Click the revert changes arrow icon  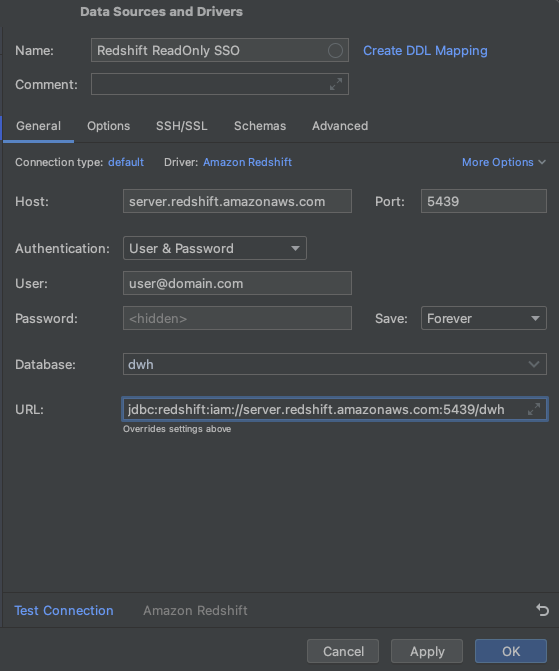[542, 610]
